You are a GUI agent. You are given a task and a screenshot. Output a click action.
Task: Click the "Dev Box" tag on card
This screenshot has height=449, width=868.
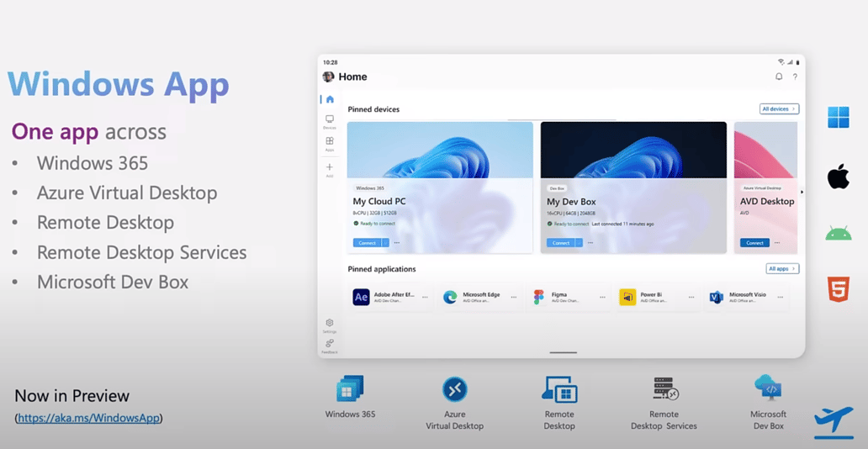click(x=556, y=188)
